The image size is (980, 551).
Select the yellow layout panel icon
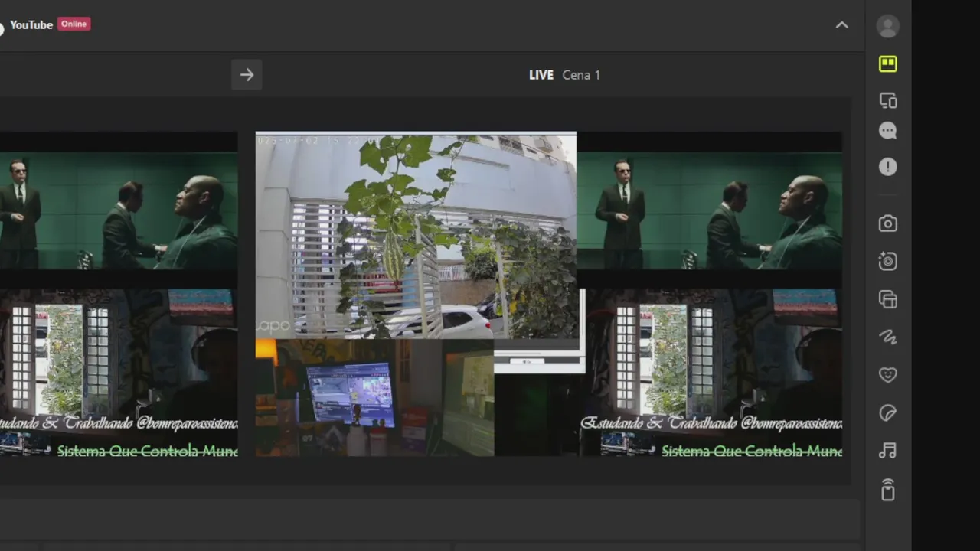(888, 64)
